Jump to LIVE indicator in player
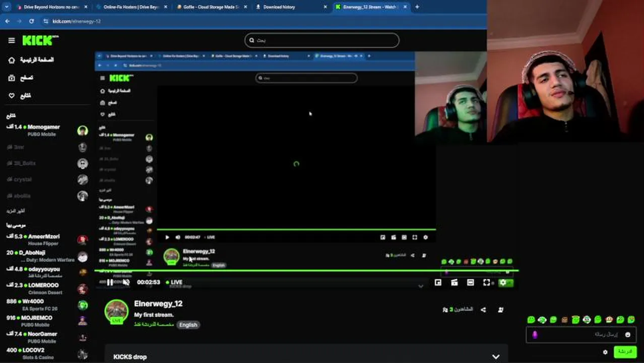Screen dimensions: 644x363 174,282
